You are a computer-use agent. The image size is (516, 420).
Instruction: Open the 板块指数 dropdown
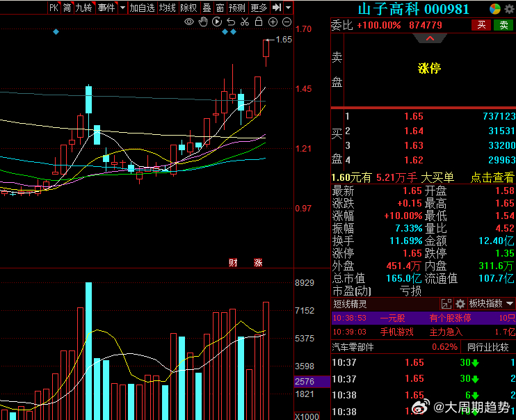(492, 303)
